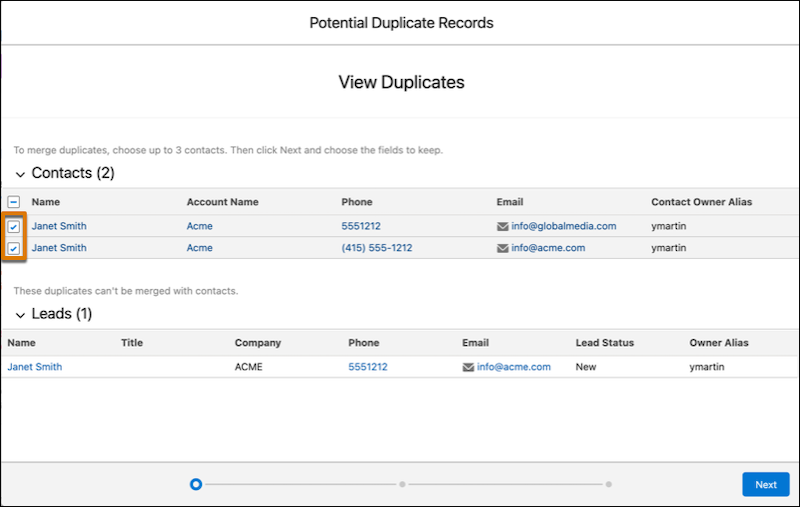800x507 pixels.
Task: Click the envelope icon in the Leads row
Action: point(468,367)
